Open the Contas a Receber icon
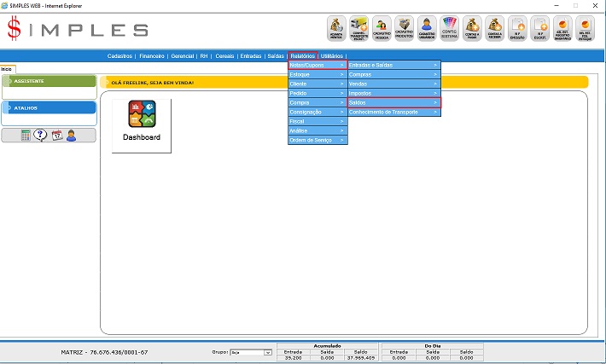This screenshot has width=606, height=364. (494, 29)
